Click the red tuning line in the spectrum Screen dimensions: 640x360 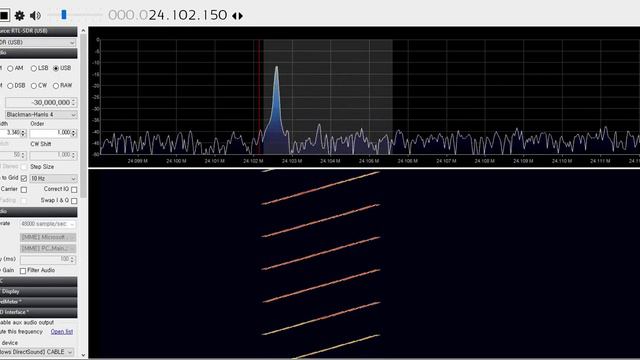click(259, 97)
